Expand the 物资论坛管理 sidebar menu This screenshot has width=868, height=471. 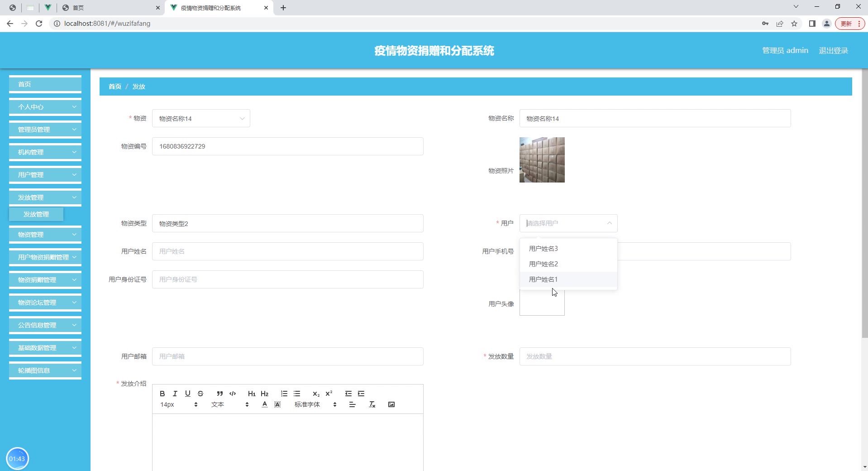point(45,303)
